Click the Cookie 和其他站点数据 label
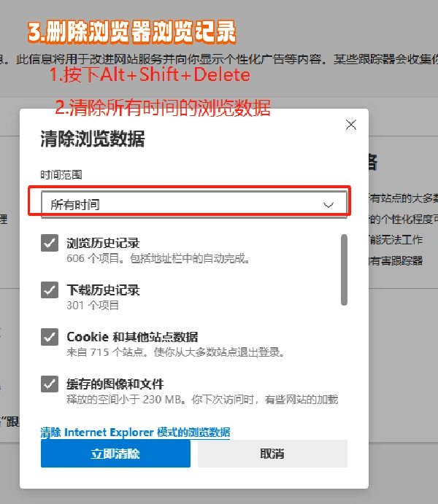This screenshot has height=504, width=438. (132, 337)
